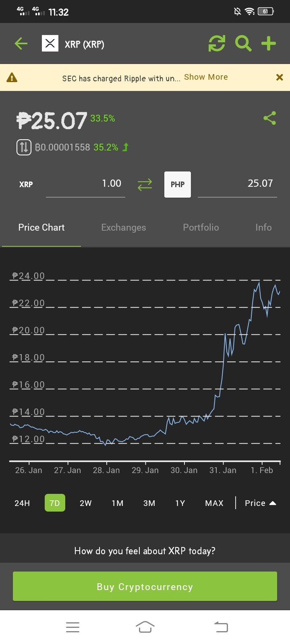
Task: Add XRP using the plus icon
Action: [x=269, y=43]
